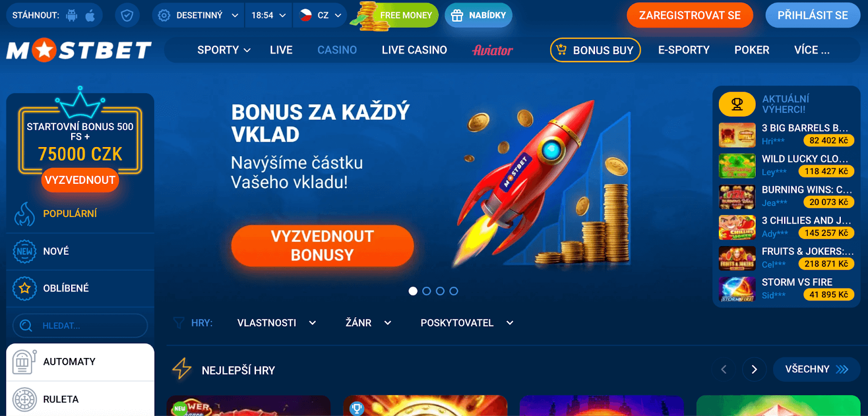Image resolution: width=868 pixels, height=416 pixels.
Task: Open the CZ language selector
Action: point(321,15)
